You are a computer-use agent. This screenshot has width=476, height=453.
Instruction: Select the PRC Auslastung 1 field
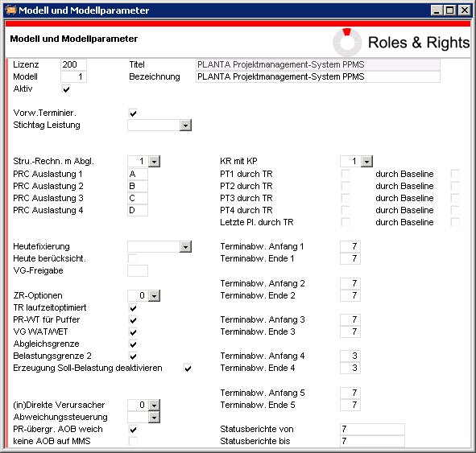[x=138, y=174]
